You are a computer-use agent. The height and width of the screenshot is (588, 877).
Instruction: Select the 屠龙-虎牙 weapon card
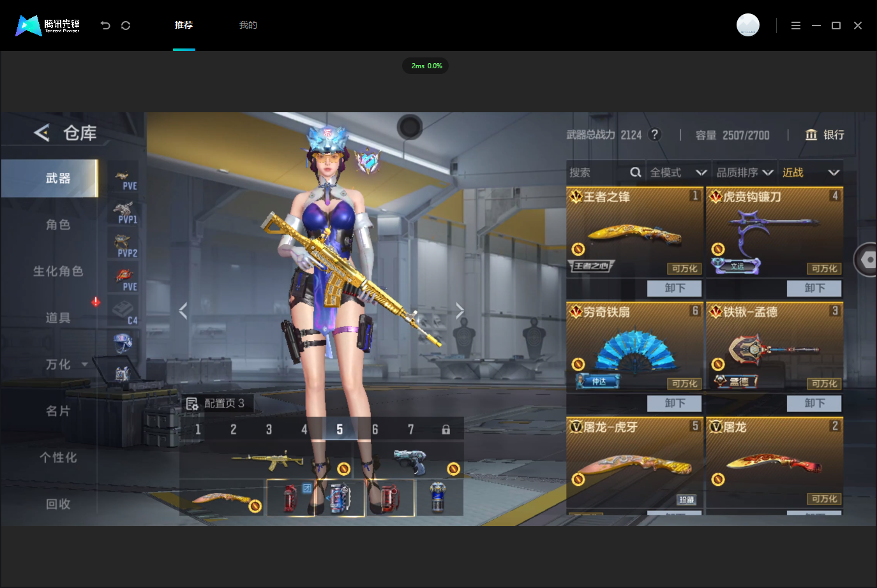point(634,462)
